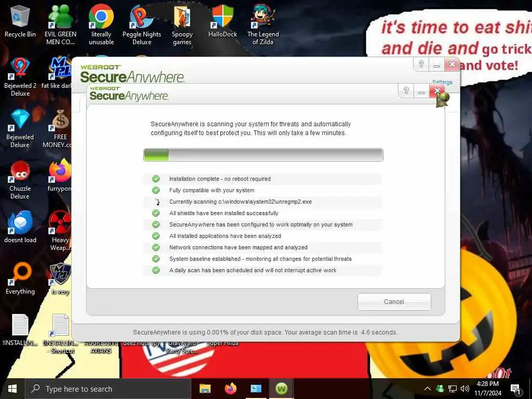This screenshot has height=399, width=532.
Task: Click 'Installation complete - no reboot required' row
Action: coord(262,179)
